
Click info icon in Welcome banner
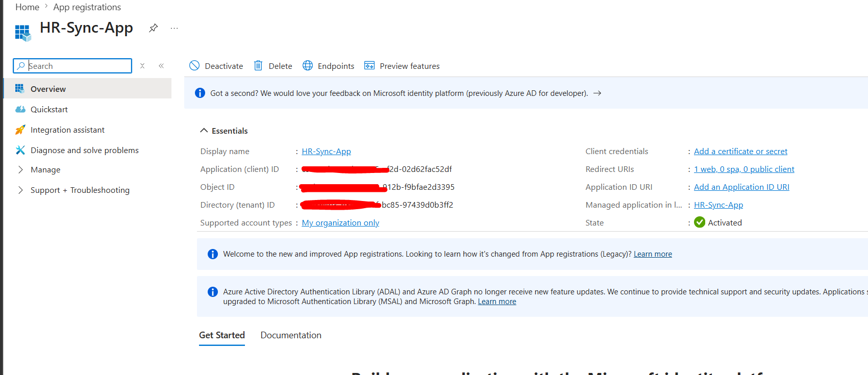(x=213, y=254)
